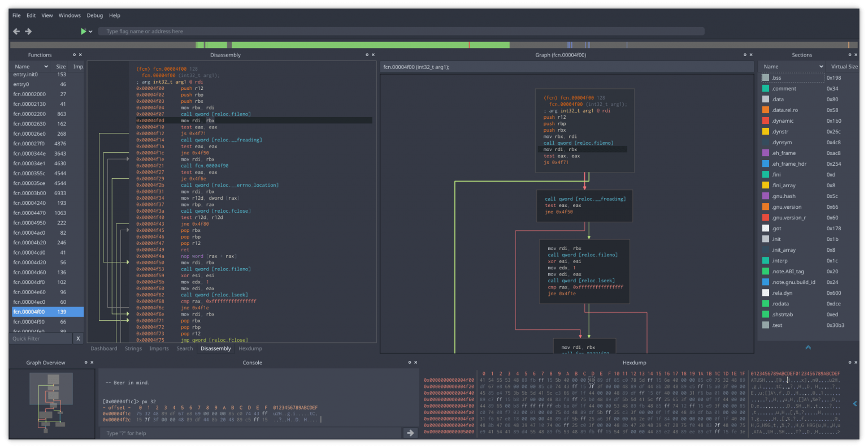Sort functions by Name column header

[23, 67]
